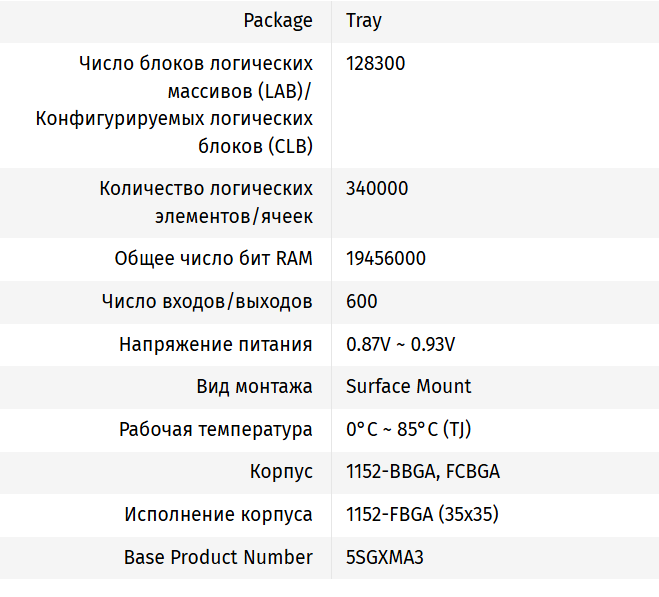Select the base product number 5SGXMA3
The width and height of the screenshot is (659, 597).
click(385, 557)
